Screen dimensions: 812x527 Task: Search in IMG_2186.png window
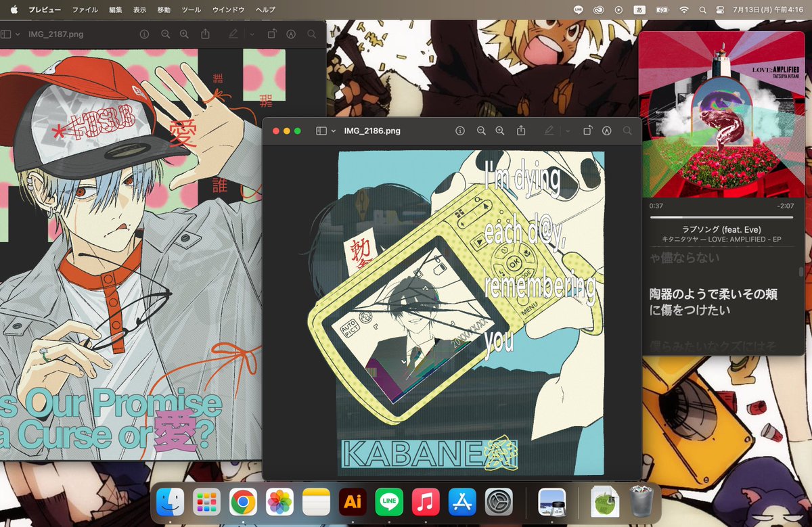[x=627, y=131]
